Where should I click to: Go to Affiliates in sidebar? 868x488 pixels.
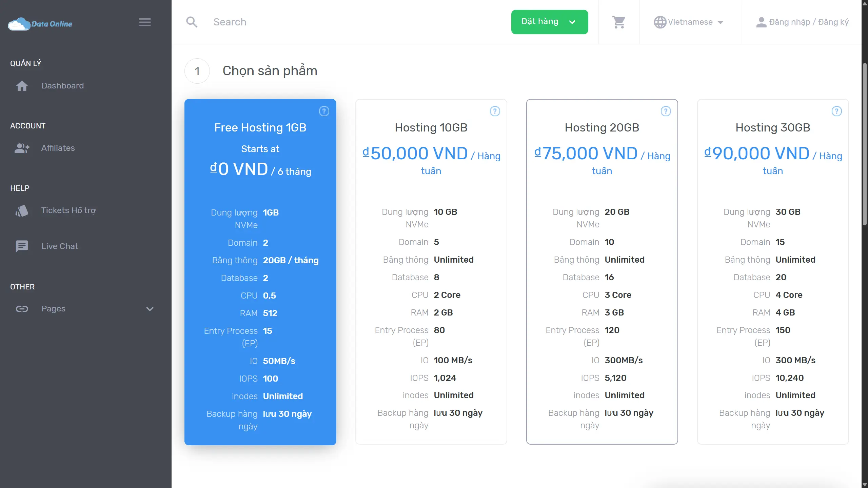pos(58,148)
